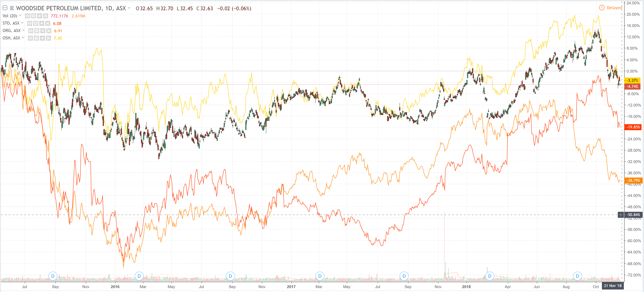Expand the Vol (20) dropdown arrow
The height and width of the screenshot is (292, 644).
coord(20,16)
